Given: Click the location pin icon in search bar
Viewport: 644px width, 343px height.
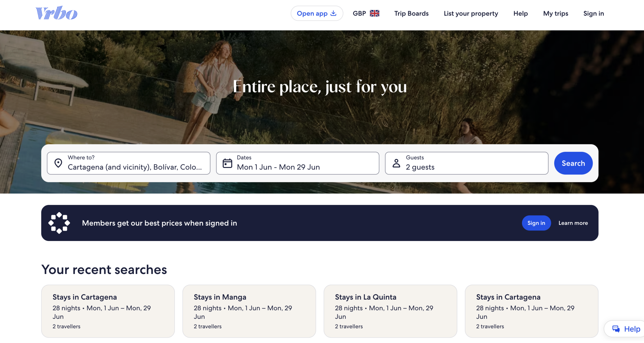Looking at the screenshot, I should 58,163.
